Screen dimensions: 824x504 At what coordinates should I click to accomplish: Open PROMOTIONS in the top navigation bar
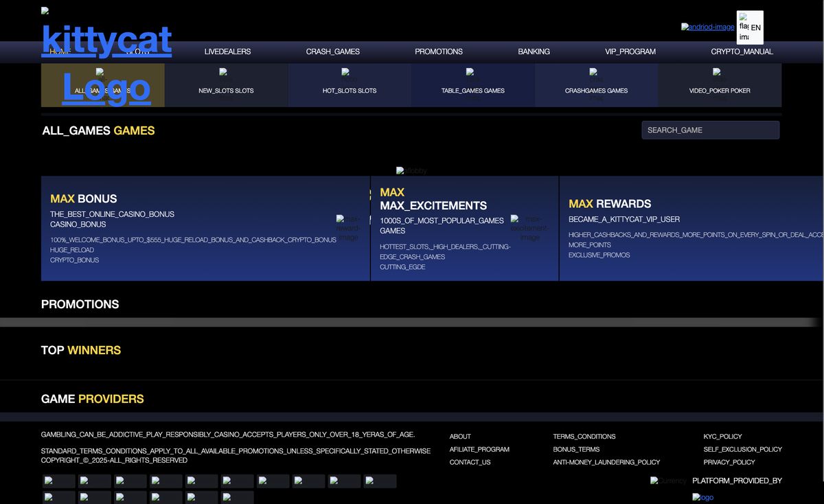[x=439, y=51]
